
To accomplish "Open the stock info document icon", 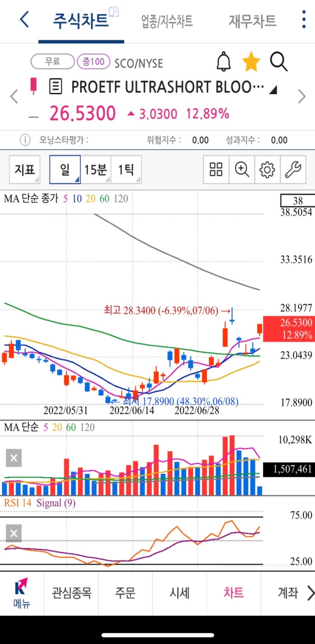I will [x=56, y=87].
